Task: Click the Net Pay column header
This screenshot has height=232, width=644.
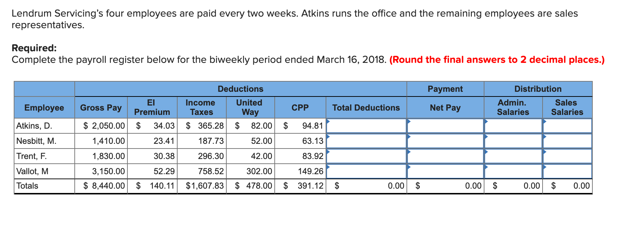Action: point(445,107)
